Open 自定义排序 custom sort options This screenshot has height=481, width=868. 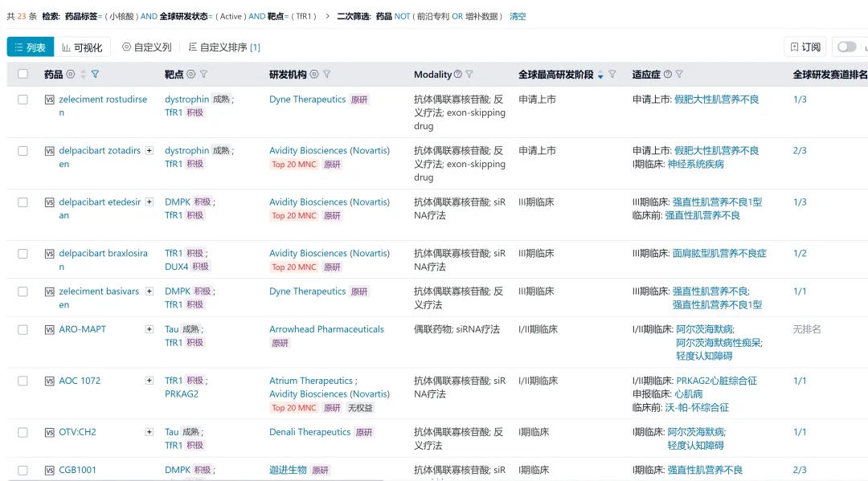(x=224, y=47)
